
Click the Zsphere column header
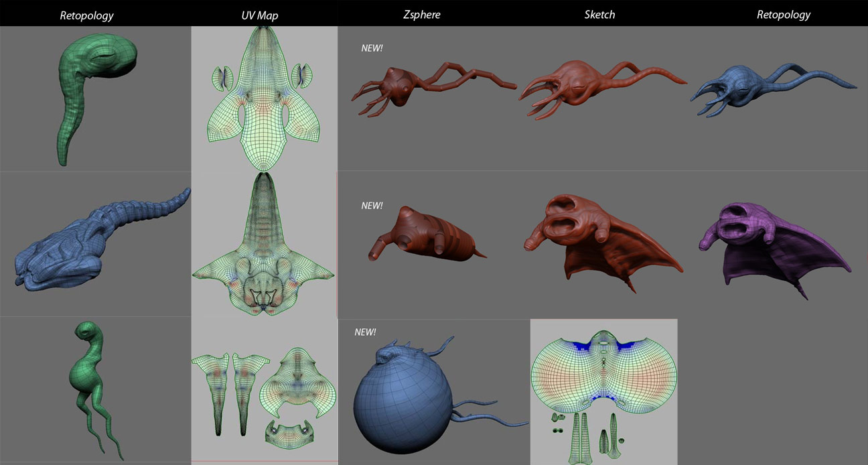(422, 15)
